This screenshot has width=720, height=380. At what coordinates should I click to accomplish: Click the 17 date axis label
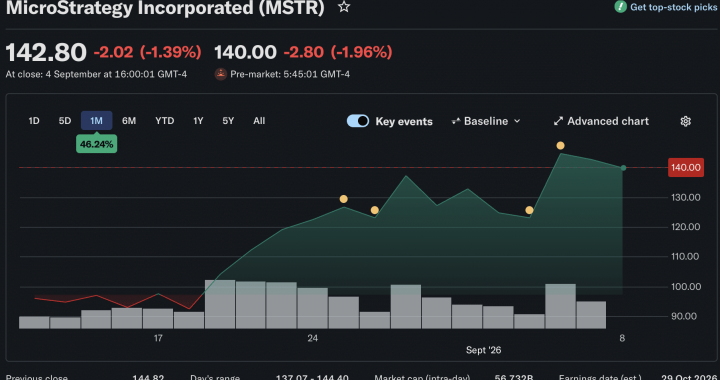158,339
